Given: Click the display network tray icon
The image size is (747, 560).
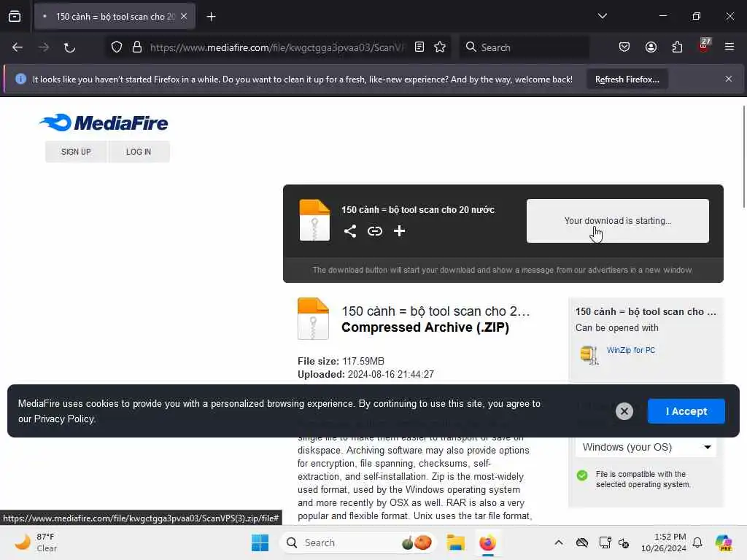Looking at the screenshot, I should tap(605, 542).
